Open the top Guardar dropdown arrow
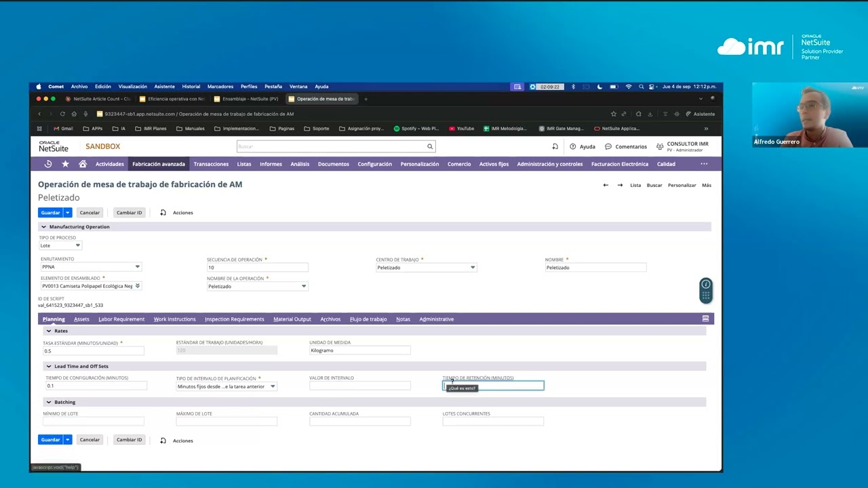The height and width of the screenshot is (488, 868). click(x=68, y=213)
